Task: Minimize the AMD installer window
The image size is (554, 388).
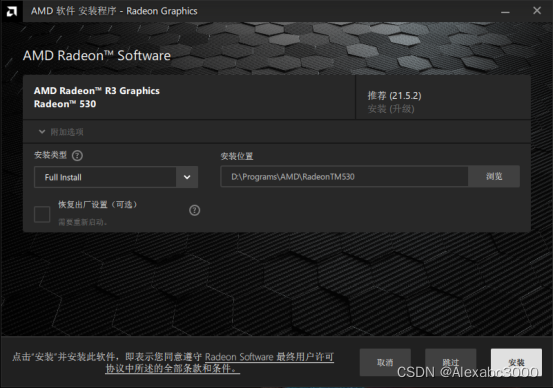Action: tap(505, 11)
